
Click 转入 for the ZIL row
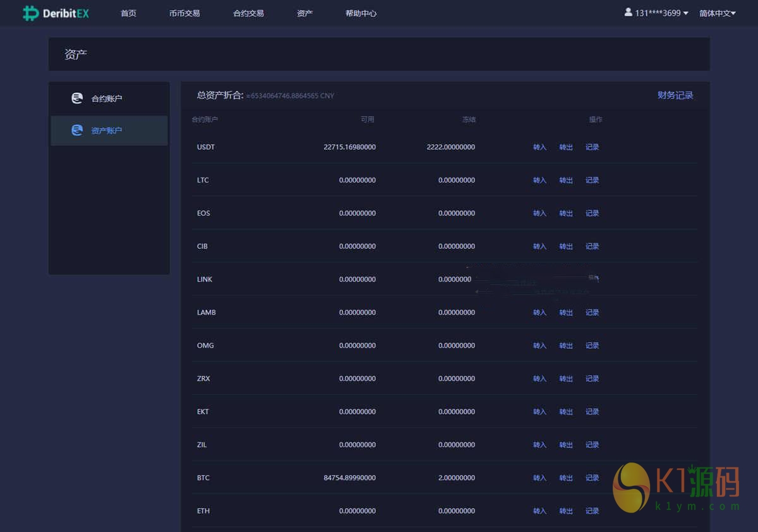point(539,445)
